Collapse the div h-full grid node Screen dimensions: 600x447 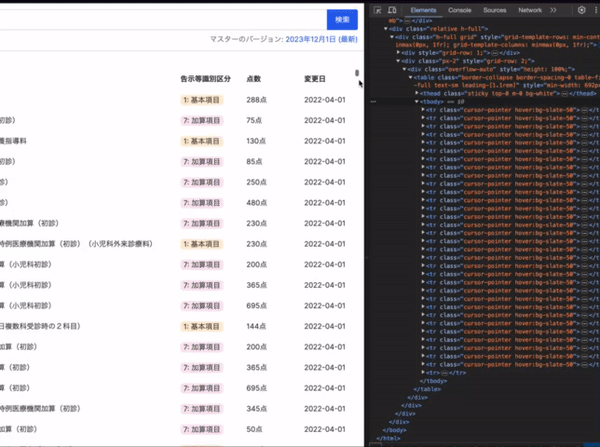tap(392, 37)
